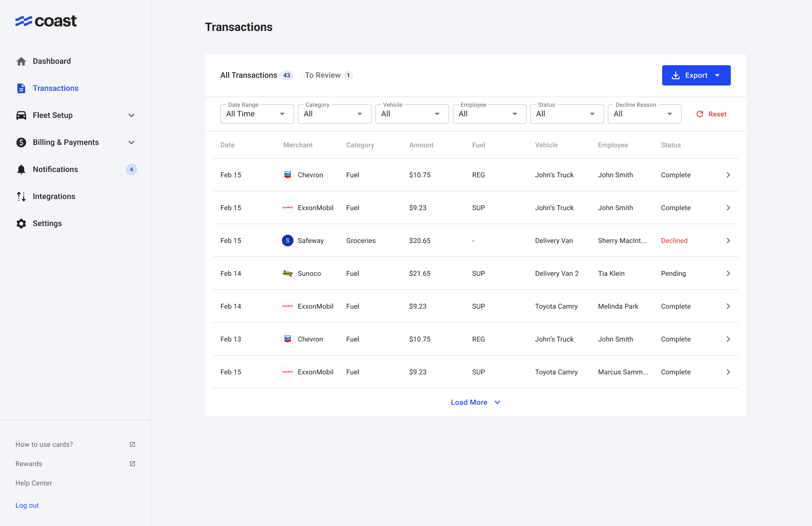Open Integrations from its sidebar icon
812x526 pixels.
(21, 196)
